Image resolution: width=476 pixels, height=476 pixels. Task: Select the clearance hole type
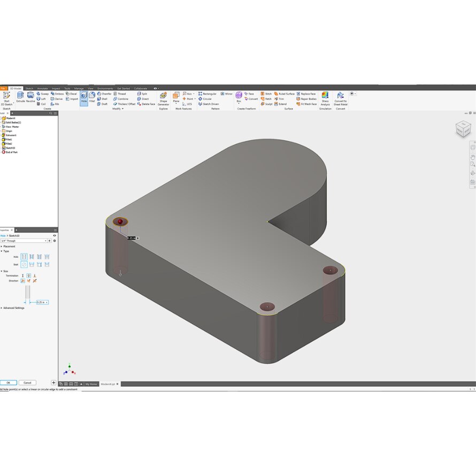[x=32, y=257]
